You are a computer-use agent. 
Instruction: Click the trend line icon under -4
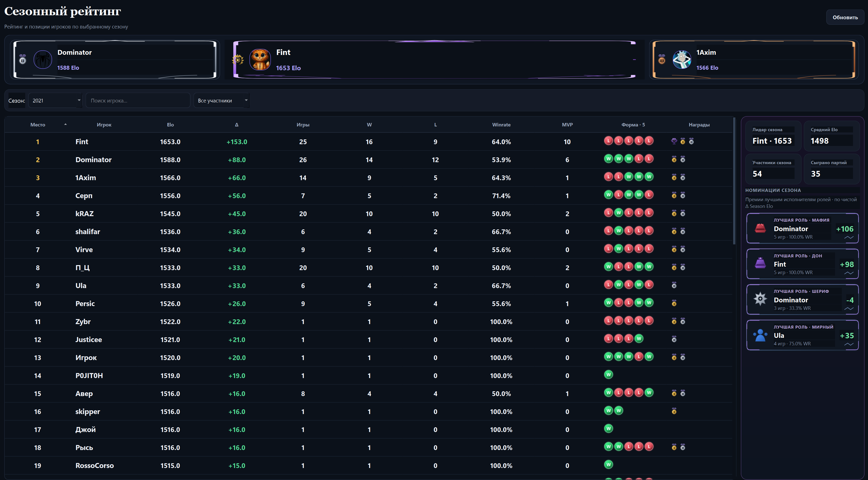849,308
